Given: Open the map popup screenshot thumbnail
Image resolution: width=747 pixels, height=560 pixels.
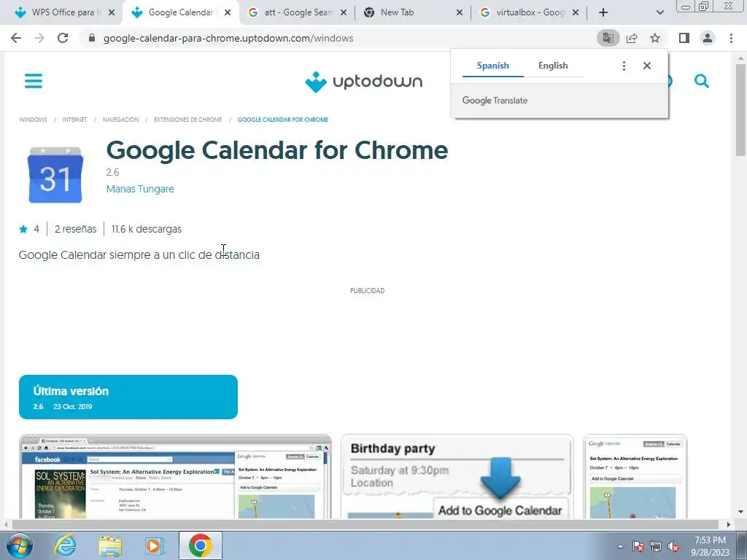Looking at the screenshot, I should click(635, 476).
